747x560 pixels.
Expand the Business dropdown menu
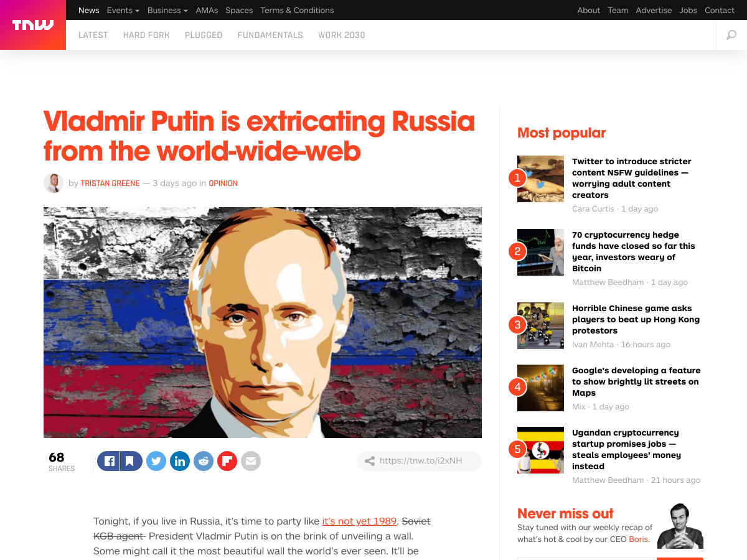click(x=167, y=10)
